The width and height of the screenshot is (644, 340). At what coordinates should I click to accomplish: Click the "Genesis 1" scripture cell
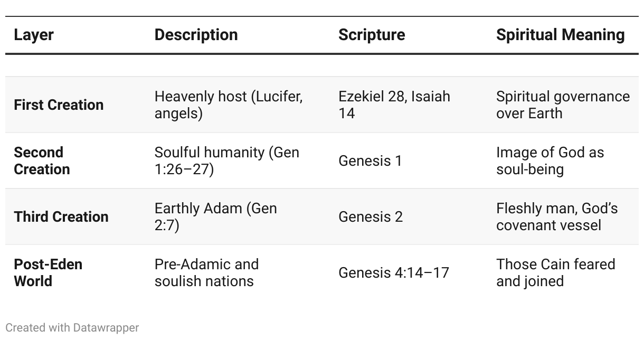point(370,160)
